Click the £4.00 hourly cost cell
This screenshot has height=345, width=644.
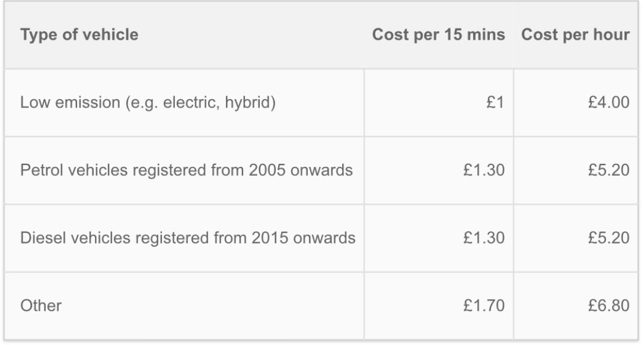[608, 103]
